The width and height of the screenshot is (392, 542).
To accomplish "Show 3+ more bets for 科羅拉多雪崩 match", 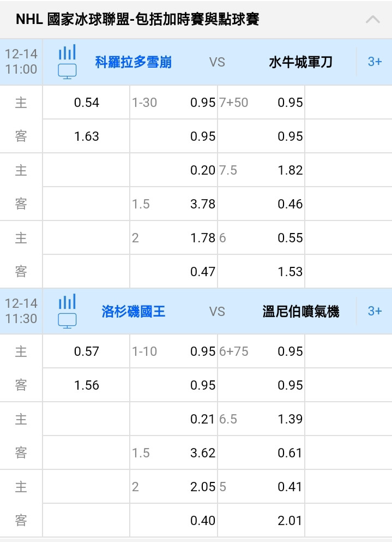I will (375, 62).
